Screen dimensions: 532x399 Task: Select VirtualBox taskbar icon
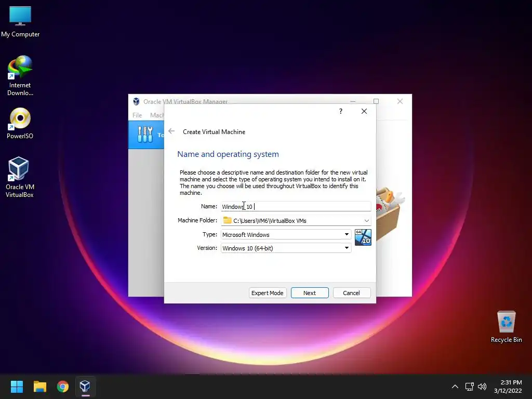(85, 387)
